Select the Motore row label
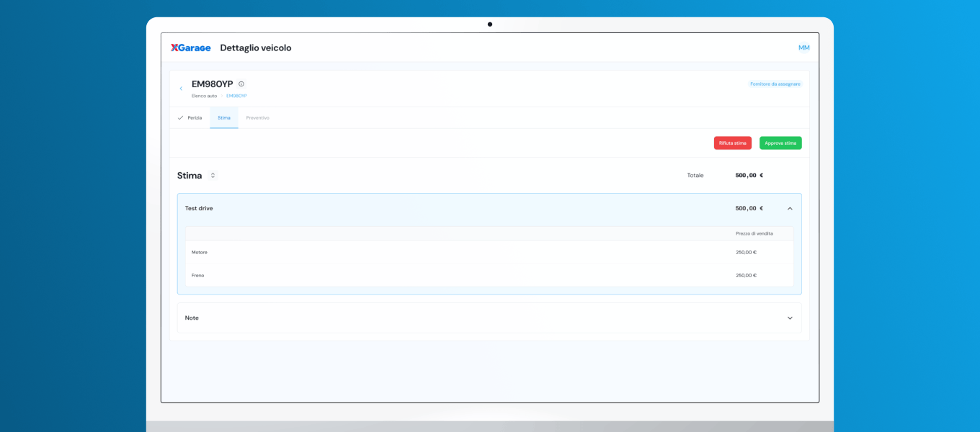This screenshot has height=432, width=980. point(200,252)
